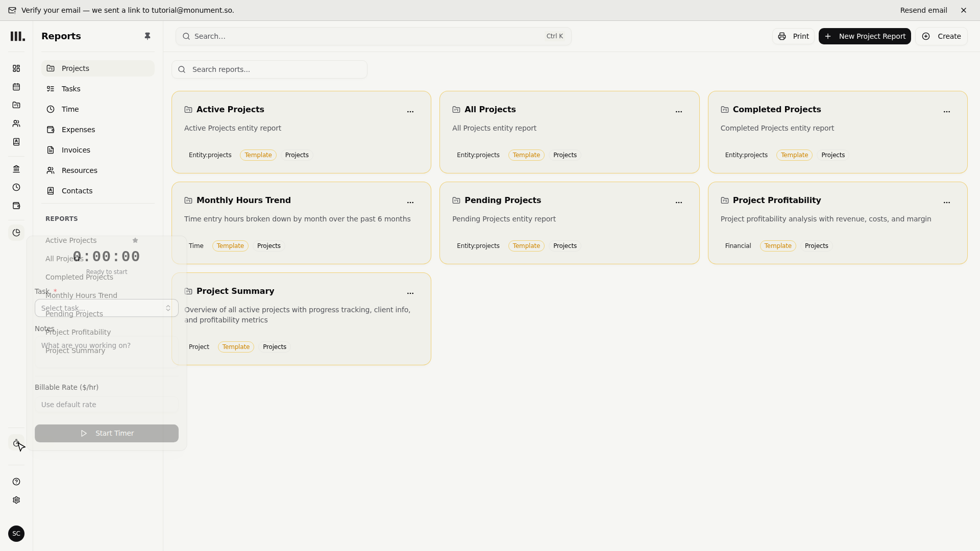Screen dimensions: 980x551
Task: Click the bank building icon in left rail
Action: [x=16, y=169]
